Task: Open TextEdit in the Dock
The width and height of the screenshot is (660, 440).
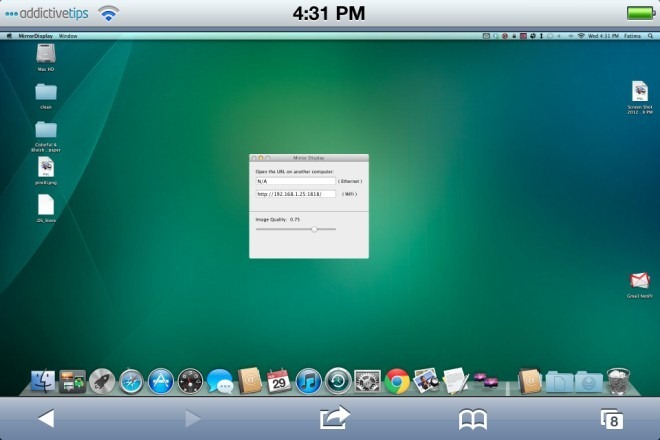Action: [x=455, y=381]
